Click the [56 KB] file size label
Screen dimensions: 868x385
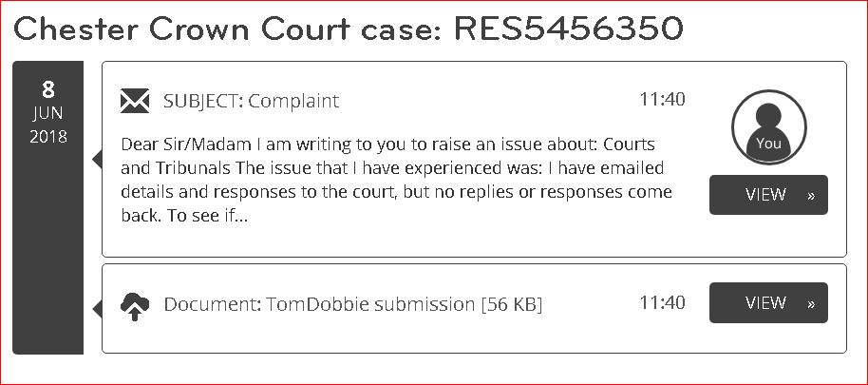pyautogui.click(x=512, y=304)
